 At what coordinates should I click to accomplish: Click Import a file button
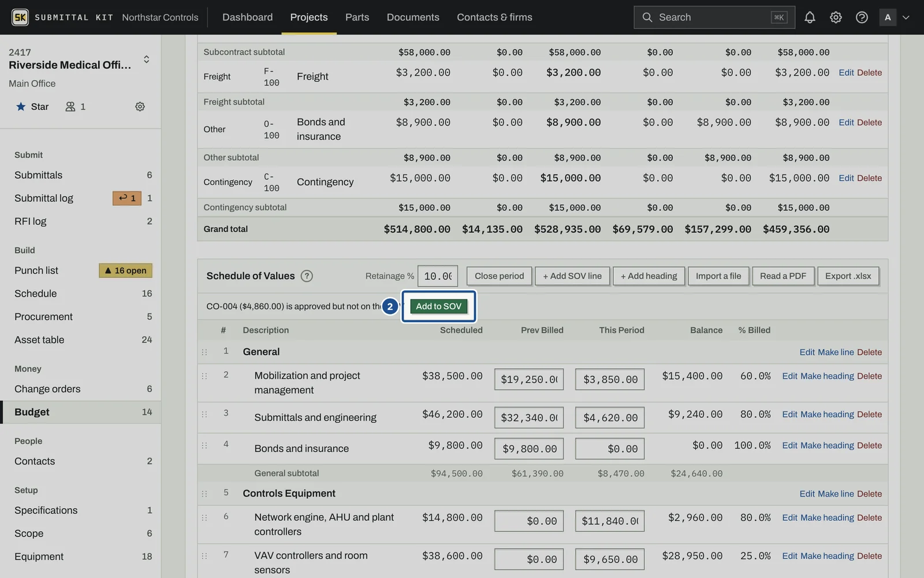[718, 276]
